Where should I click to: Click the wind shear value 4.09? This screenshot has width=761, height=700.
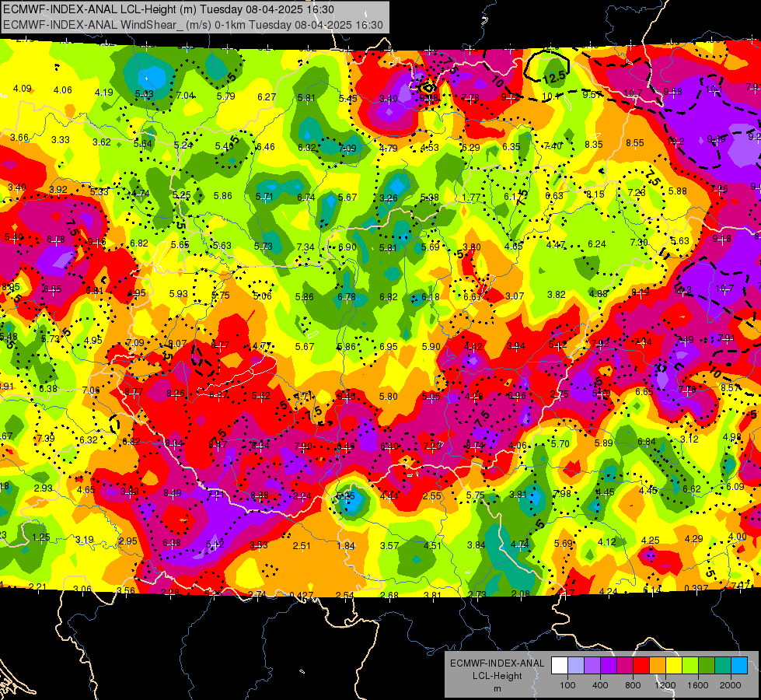pyautogui.click(x=22, y=89)
